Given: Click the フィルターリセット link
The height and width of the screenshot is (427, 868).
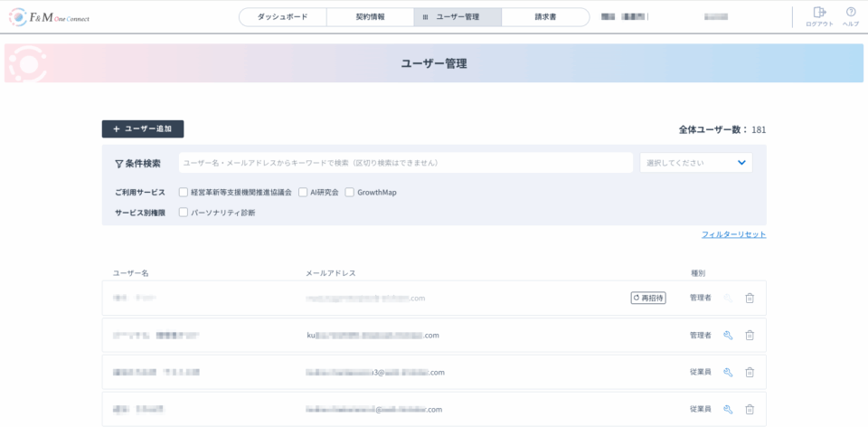Looking at the screenshot, I should [x=733, y=234].
